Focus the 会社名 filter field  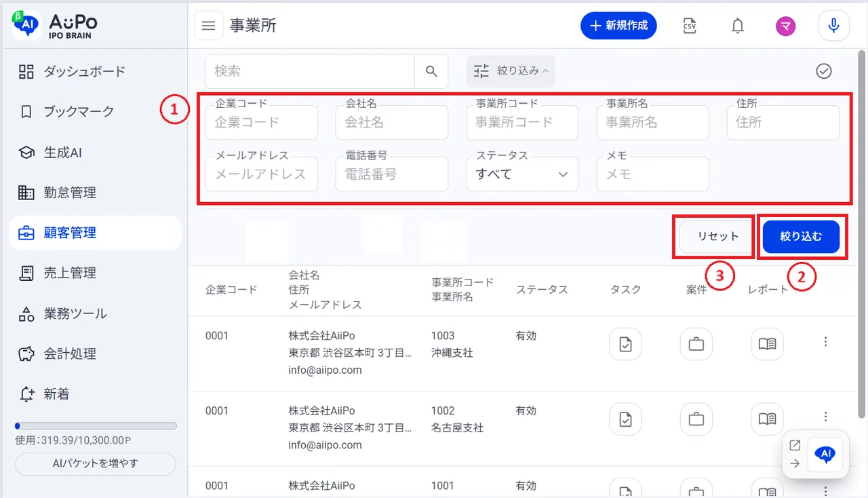[x=392, y=123]
